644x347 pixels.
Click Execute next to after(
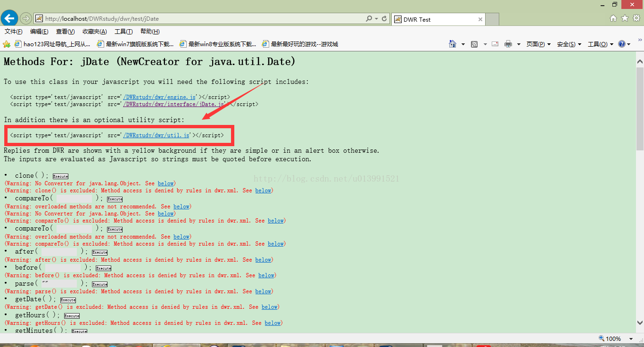tap(99, 252)
